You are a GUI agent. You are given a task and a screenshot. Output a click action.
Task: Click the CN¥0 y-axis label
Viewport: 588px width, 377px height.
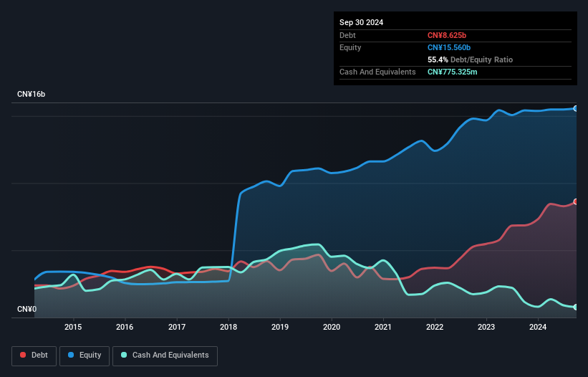[27, 309]
